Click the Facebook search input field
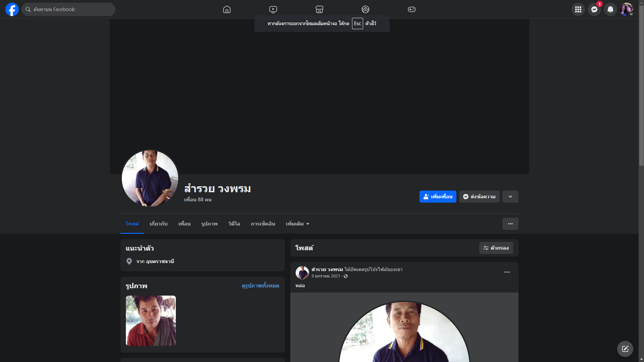This screenshot has width=644, height=362. (x=72, y=9)
